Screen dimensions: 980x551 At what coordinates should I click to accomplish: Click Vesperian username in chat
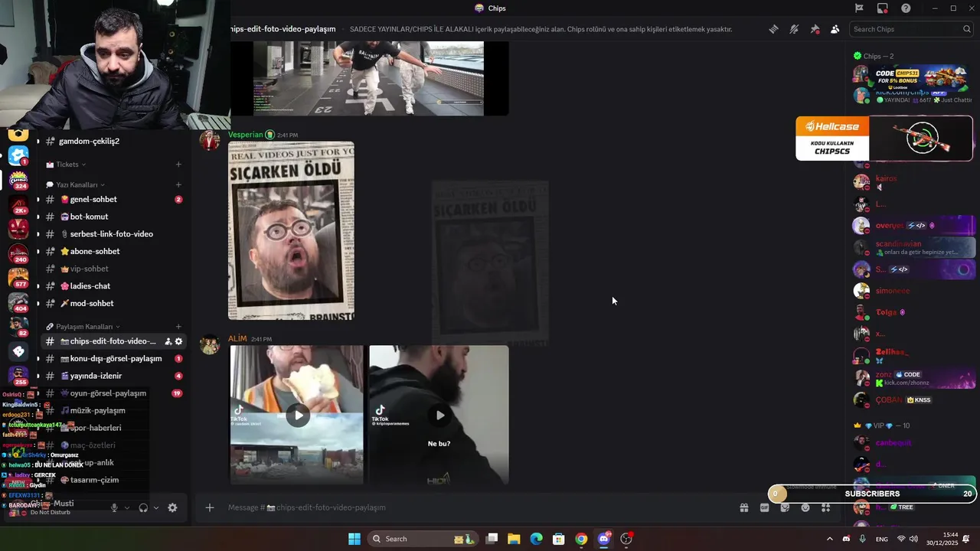click(245, 135)
